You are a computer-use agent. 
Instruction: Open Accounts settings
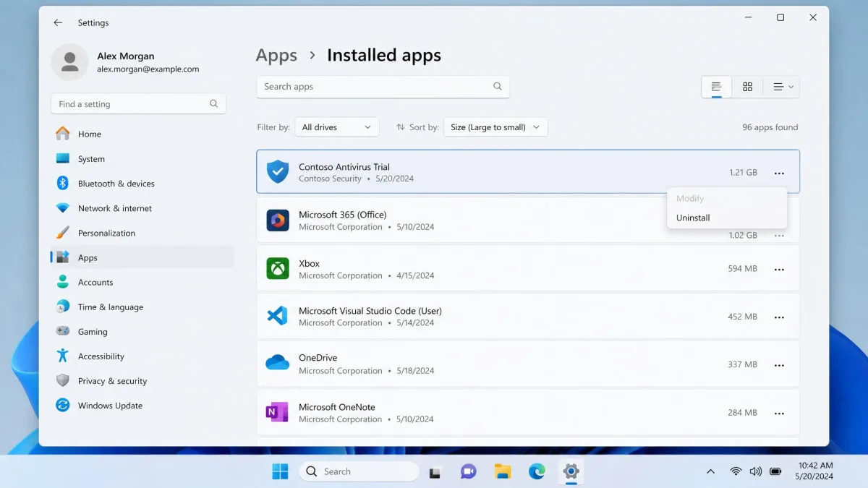point(142,282)
